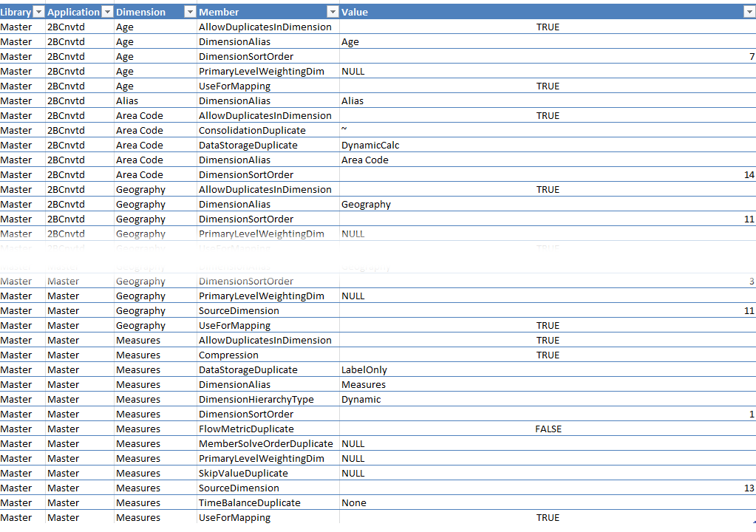Click TRUE in 2BCnvtd Geography AllowDuplicatesInDimension row
The width and height of the screenshot is (756, 532).
(x=548, y=189)
